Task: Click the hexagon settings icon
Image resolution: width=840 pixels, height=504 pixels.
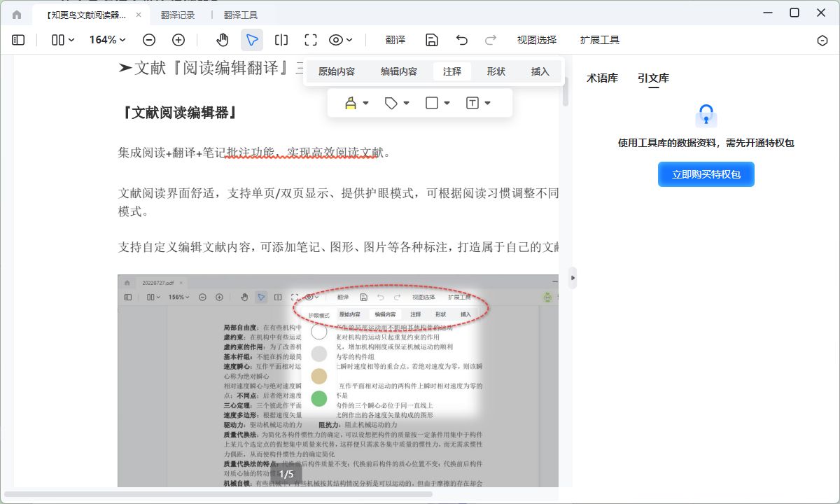Action: click(x=822, y=41)
